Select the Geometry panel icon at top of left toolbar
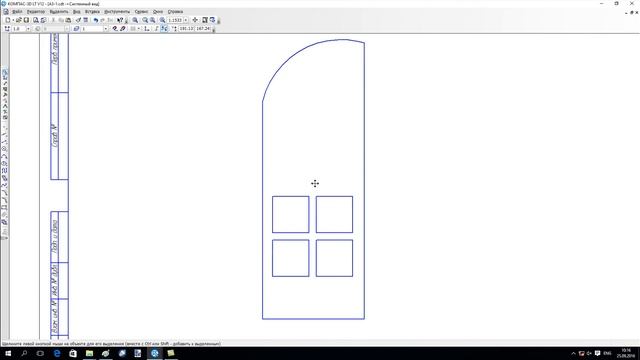Screen dimensions: 640x360 pyautogui.click(x=5, y=73)
